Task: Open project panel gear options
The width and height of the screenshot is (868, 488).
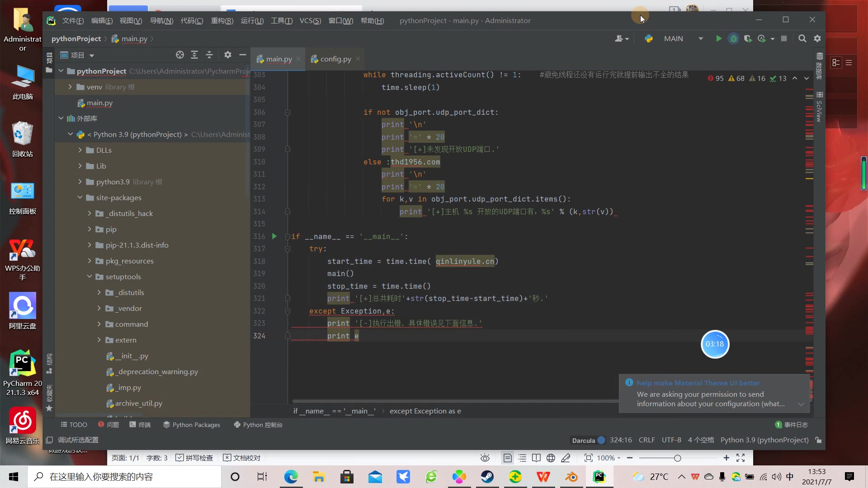Action: tap(228, 55)
